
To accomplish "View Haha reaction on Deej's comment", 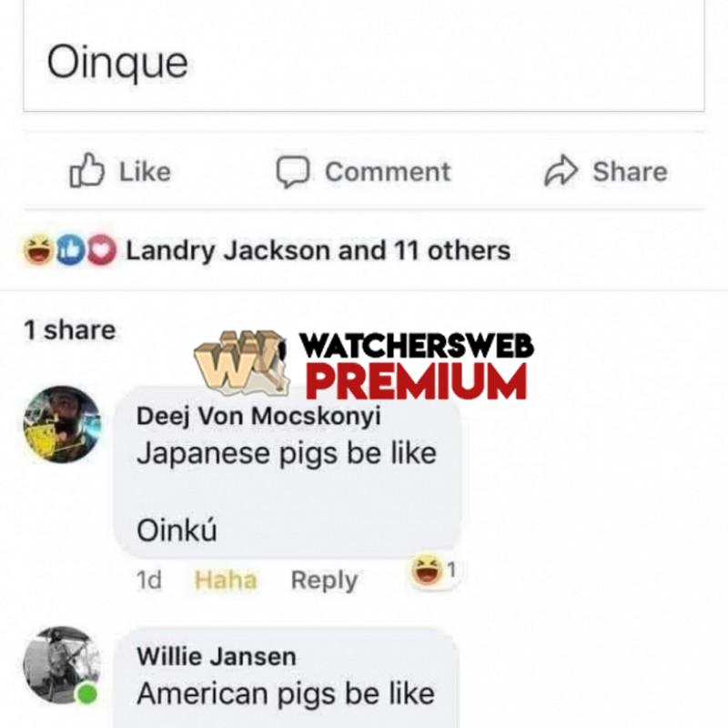I will click(x=426, y=571).
